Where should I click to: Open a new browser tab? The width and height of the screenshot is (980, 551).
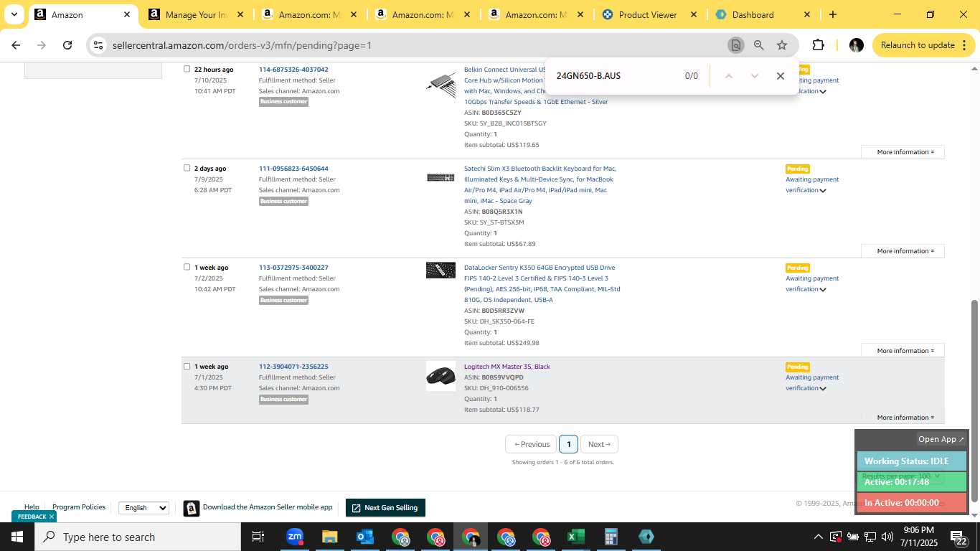(832, 14)
